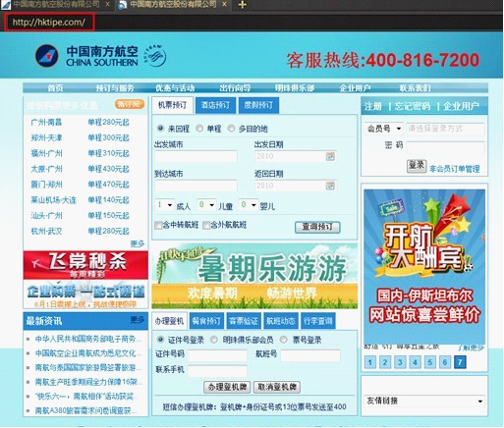This screenshot has width=504, height=428.
Task: Choose 证件号登录 radio option
Action: 160,340
